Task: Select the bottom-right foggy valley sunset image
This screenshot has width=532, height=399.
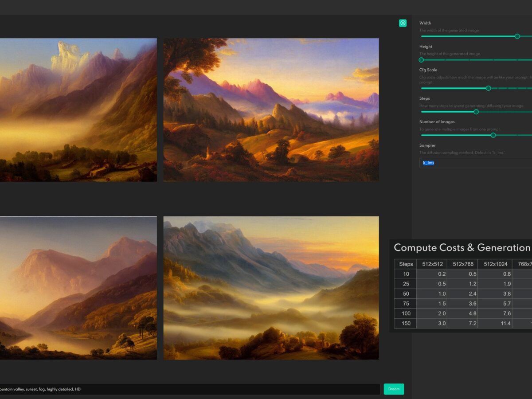Action: pyautogui.click(x=271, y=288)
